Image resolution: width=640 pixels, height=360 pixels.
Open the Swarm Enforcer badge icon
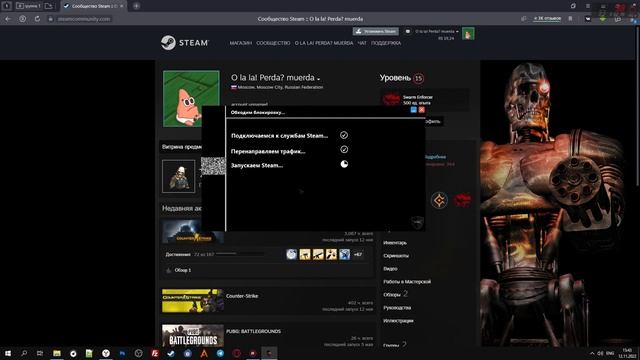tap(391, 99)
